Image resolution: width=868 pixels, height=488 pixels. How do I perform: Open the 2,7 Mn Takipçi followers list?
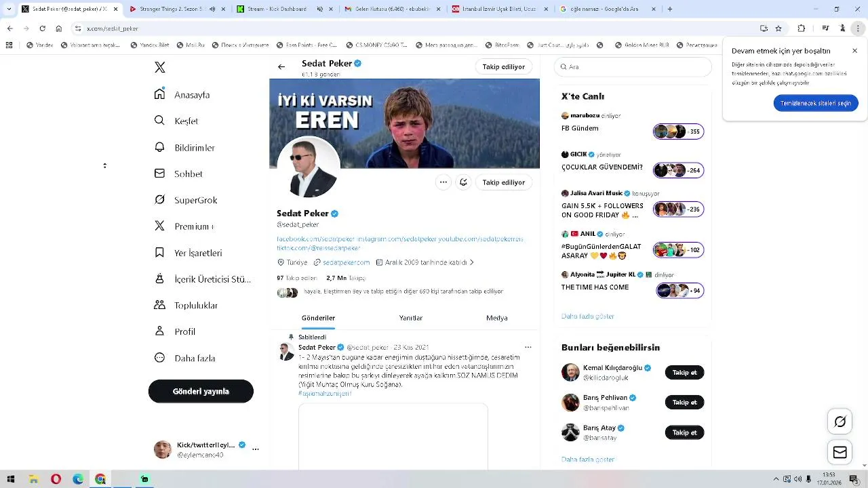(346, 278)
